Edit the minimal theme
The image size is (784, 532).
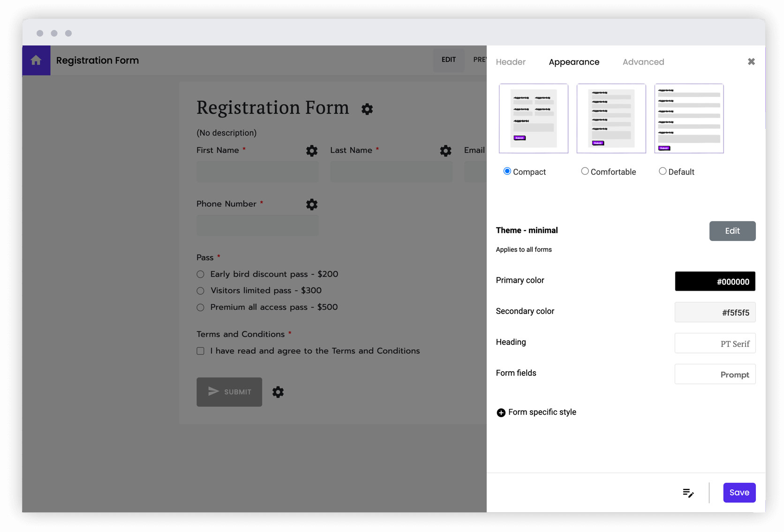point(732,231)
